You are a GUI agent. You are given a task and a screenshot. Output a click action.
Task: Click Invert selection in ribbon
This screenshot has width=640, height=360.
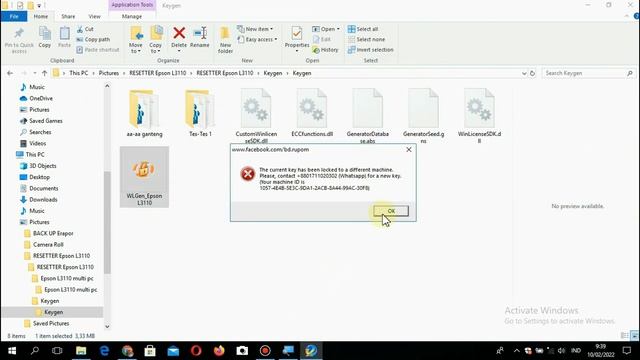coord(371,50)
